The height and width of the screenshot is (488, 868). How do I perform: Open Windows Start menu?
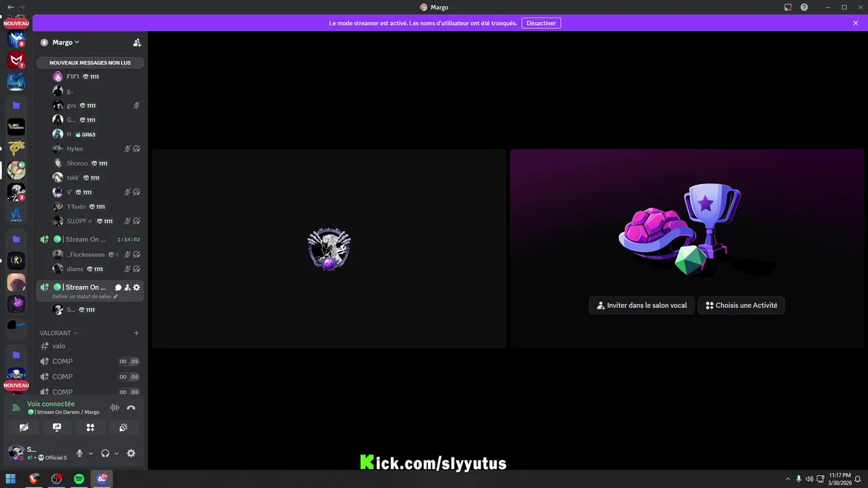click(x=11, y=479)
